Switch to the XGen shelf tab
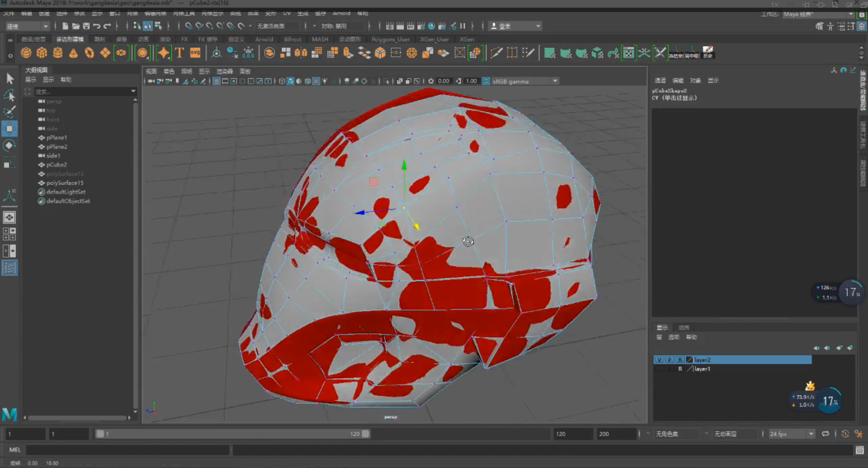The image size is (868, 468). click(467, 39)
